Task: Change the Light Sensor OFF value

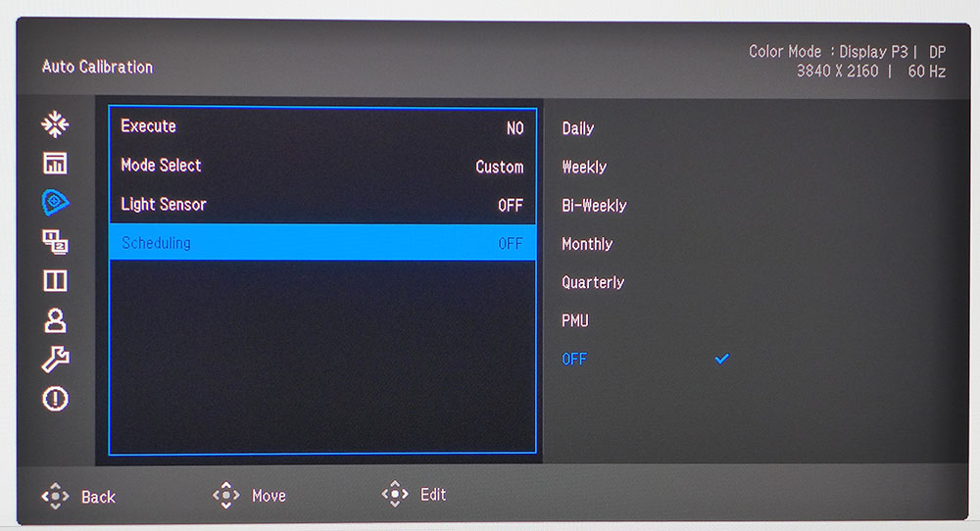Action: [x=510, y=206]
